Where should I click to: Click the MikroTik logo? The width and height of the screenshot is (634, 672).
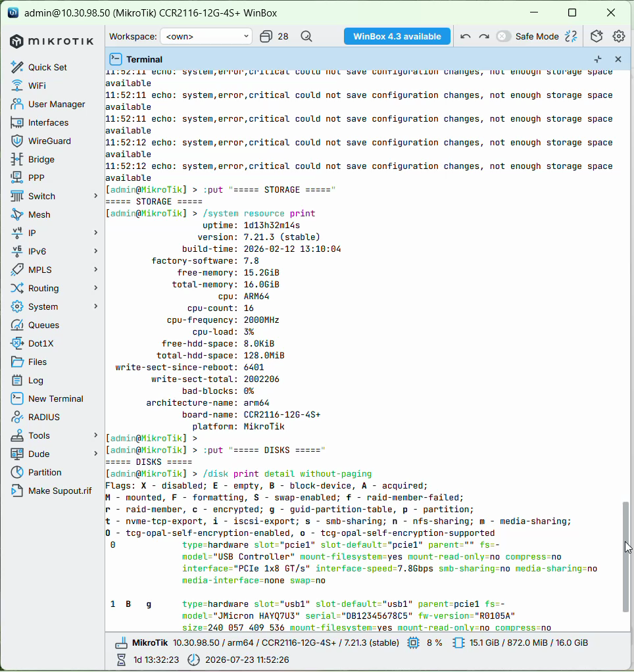[52, 41]
